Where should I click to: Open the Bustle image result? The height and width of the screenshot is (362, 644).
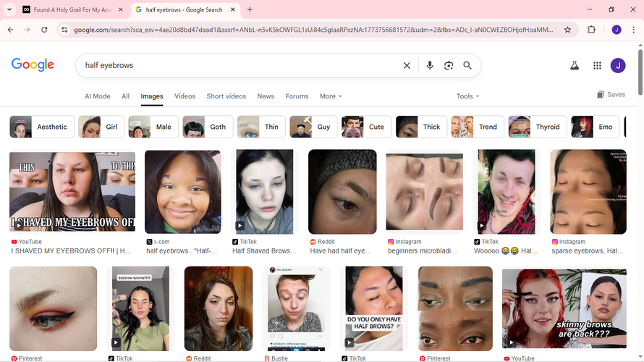click(x=296, y=308)
